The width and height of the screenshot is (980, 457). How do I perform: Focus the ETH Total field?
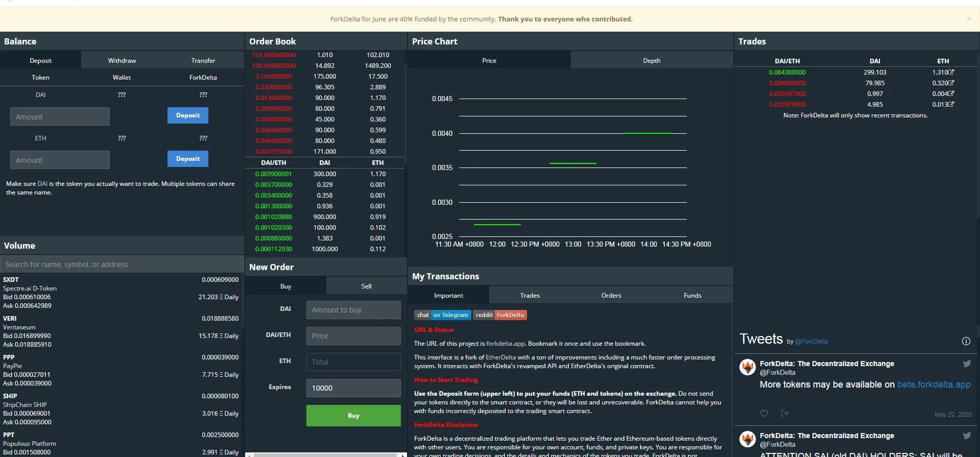pyautogui.click(x=353, y=362)
